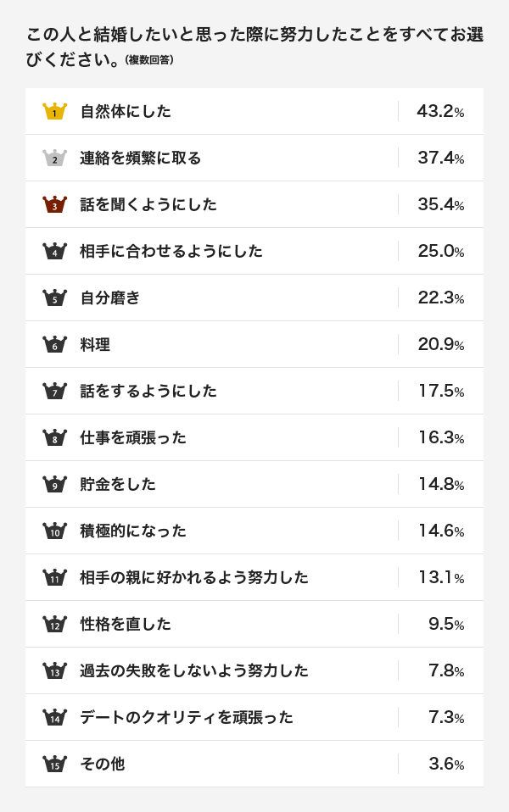Click the silver rank 2 crown icon
509x812 pixels.
point(55,158)
